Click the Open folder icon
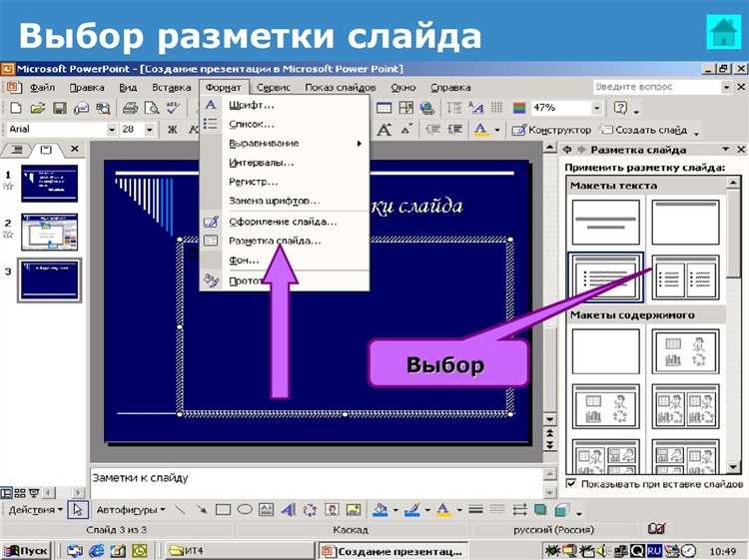The height and width of the screenshot is (560, 749). [37, 108]
